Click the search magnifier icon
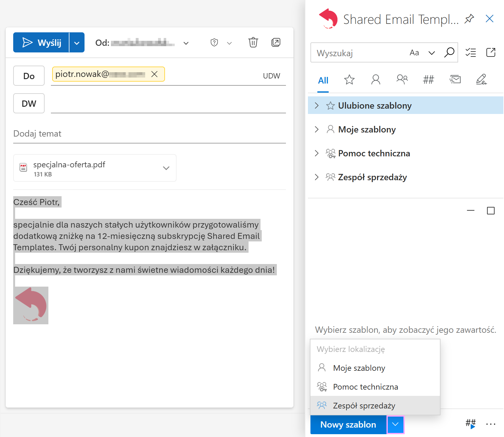Screen dimensions: 504x437 click(449, 52)
